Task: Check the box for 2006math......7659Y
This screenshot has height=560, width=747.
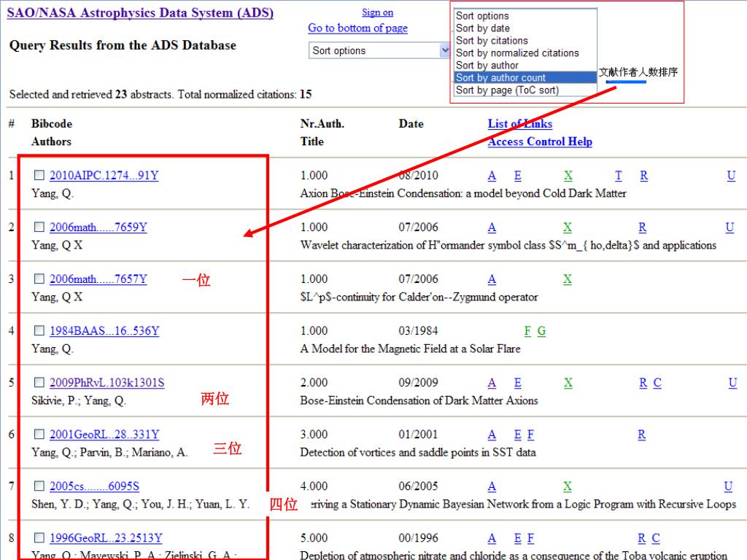Action: [39, 227]
